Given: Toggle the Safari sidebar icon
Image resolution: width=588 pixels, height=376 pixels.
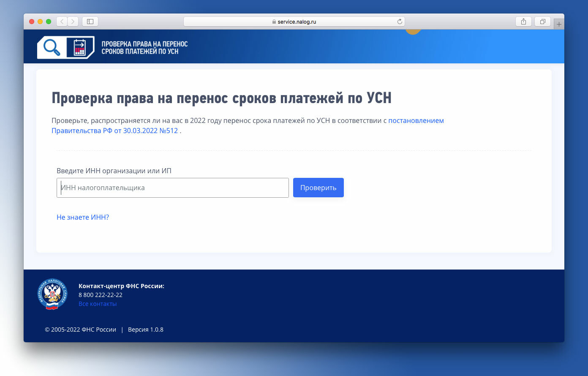Looking at the screenshot, I should (90, 22).
